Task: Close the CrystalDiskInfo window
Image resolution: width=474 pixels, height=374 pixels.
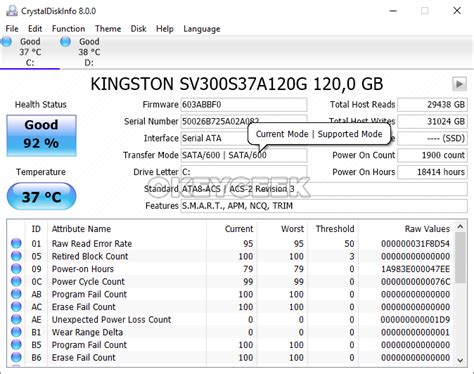Action: [457, 11]
